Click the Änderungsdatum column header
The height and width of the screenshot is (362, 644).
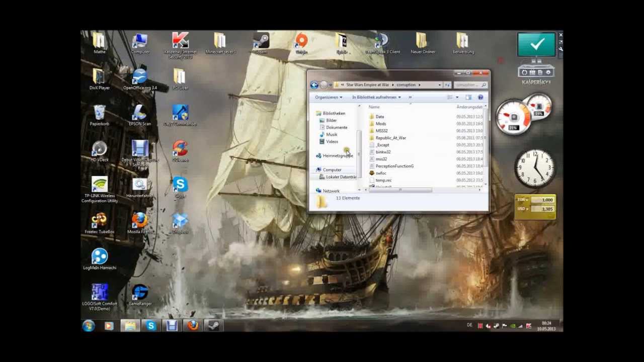[x=469, y=107]
